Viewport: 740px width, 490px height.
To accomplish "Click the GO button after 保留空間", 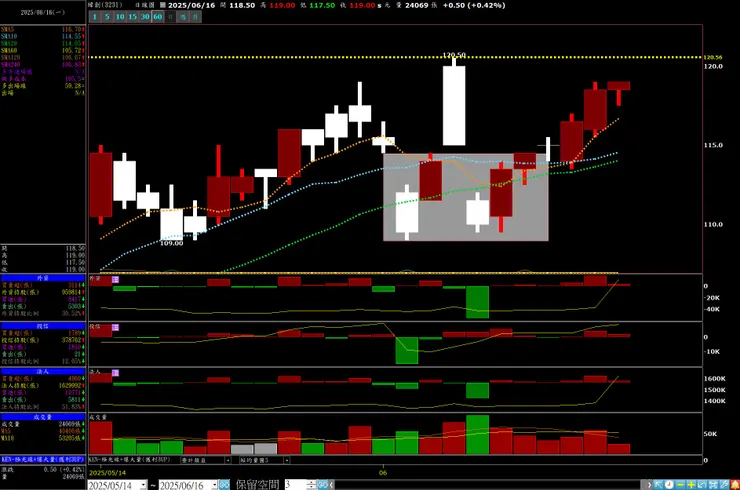I will 322,485.
